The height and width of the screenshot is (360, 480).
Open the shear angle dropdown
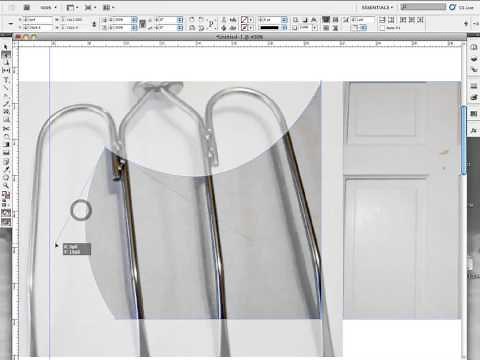(180, 28)
